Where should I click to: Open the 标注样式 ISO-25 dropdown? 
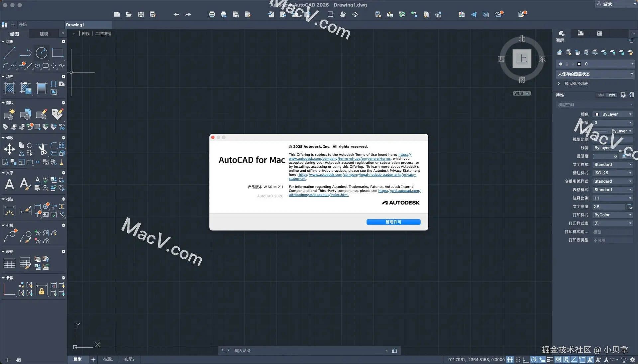[x=612, y=173]
